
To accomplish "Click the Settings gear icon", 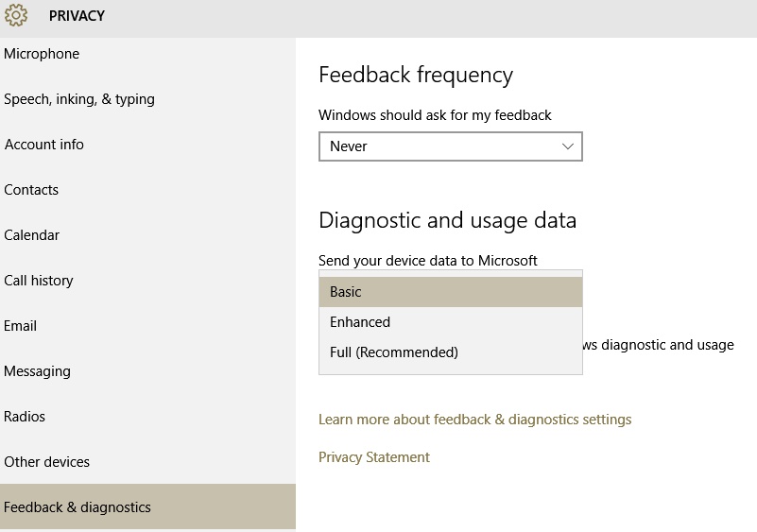I will pos(16,15).
